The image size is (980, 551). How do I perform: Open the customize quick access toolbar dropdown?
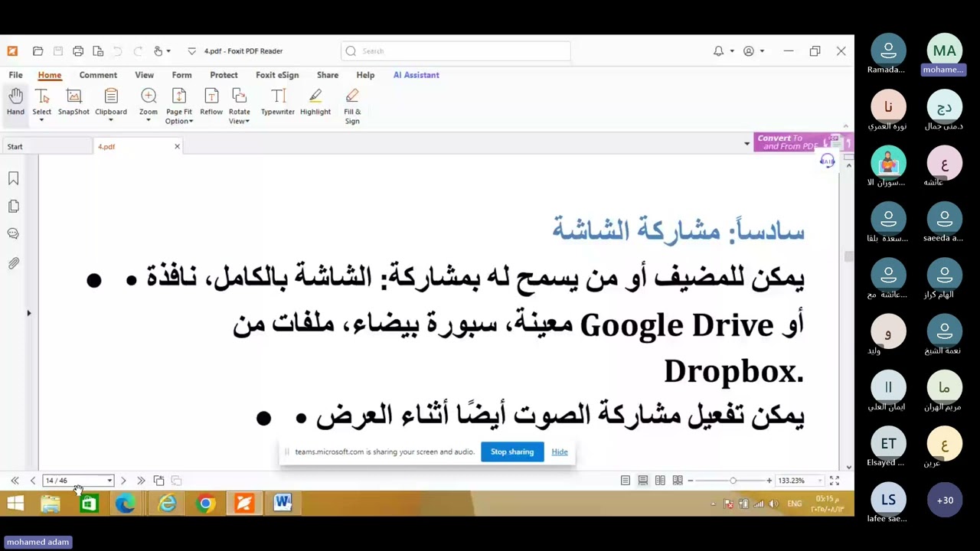click(191, 51)
